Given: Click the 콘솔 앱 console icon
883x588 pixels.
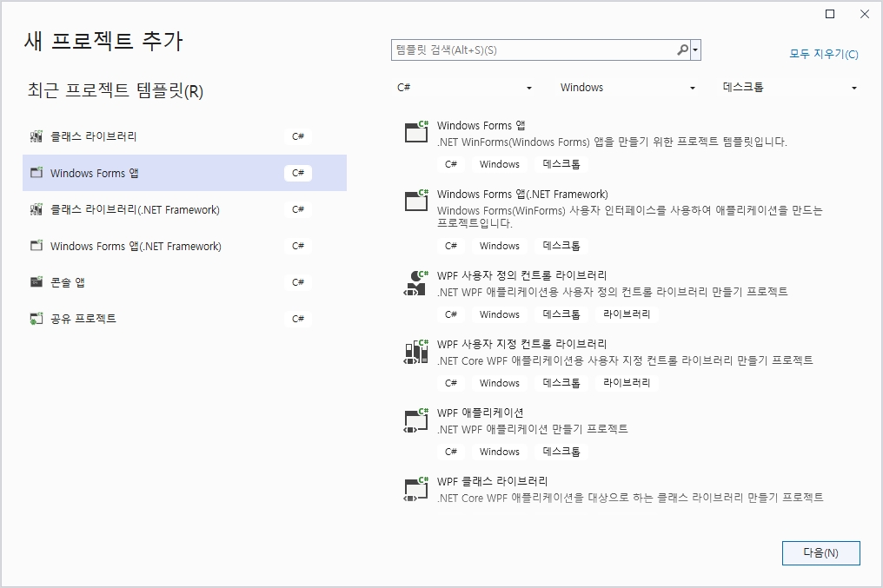Looking at the screenshot, I should click(x=36, y=282).
